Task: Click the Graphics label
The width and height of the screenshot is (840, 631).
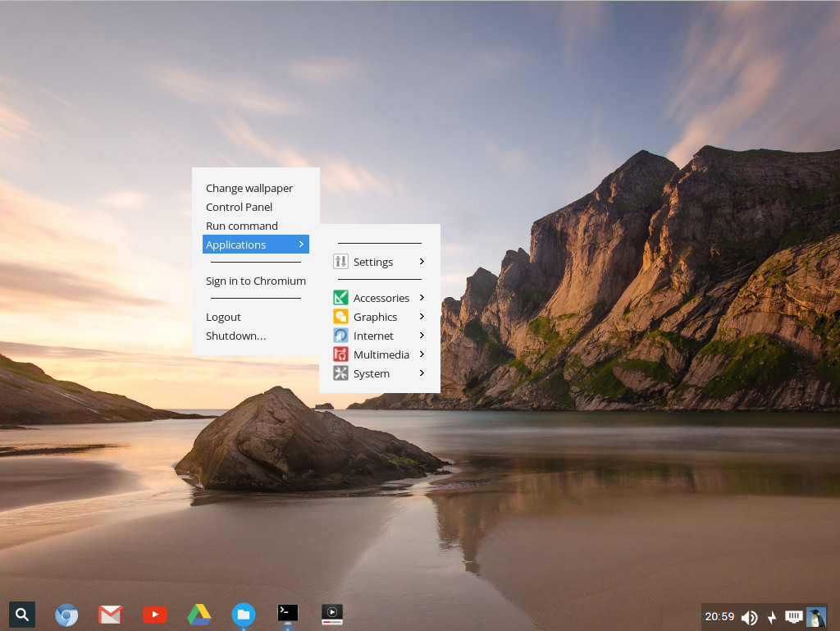Action: point(375,317)
